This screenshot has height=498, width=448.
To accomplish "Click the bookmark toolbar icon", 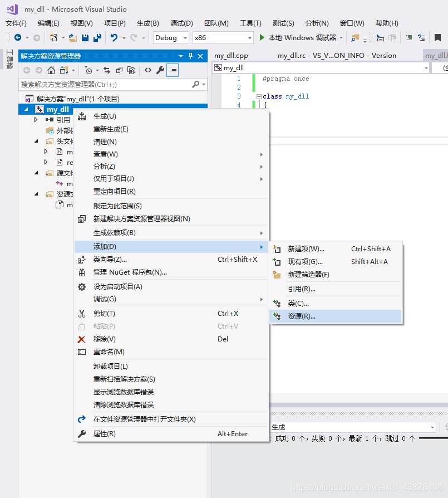I will (437, 38).
